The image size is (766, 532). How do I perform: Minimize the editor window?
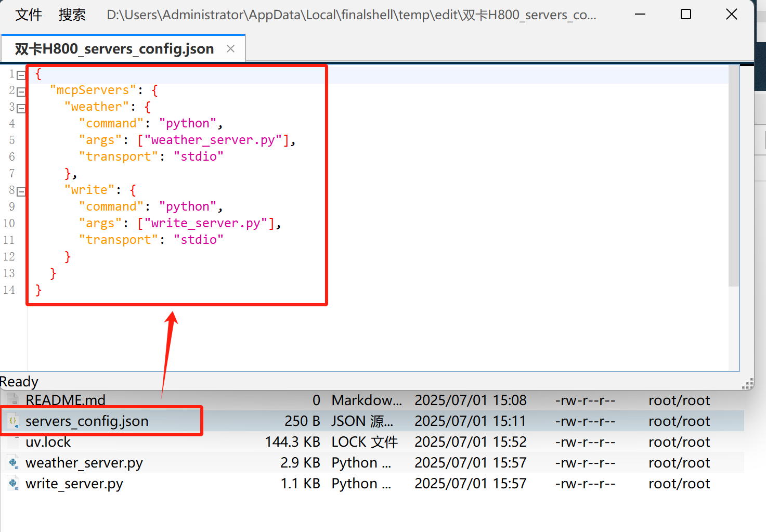coord(640,15)
